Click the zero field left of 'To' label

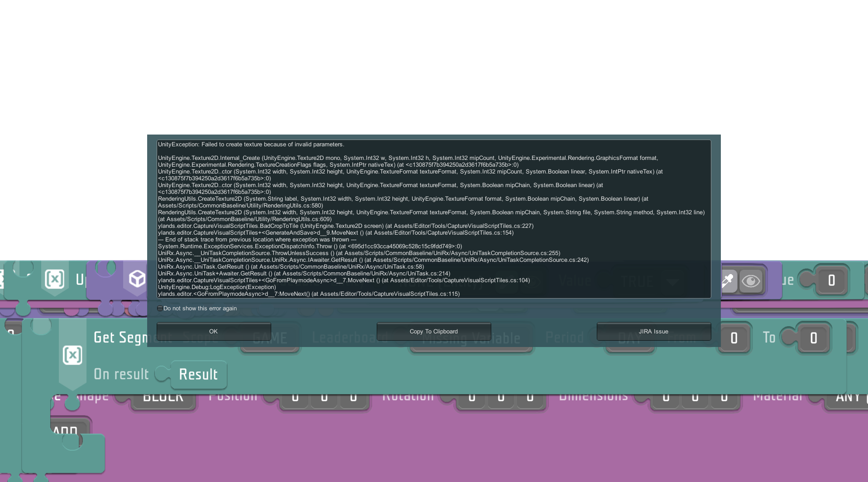[x=734, y=338]
